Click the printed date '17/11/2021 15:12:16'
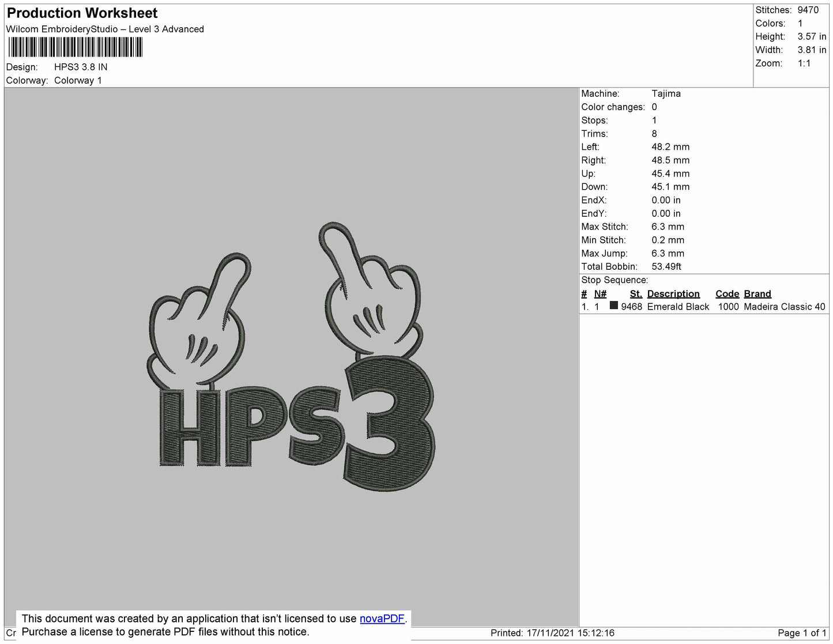This screenshot has width=833, height=644. 570,633
